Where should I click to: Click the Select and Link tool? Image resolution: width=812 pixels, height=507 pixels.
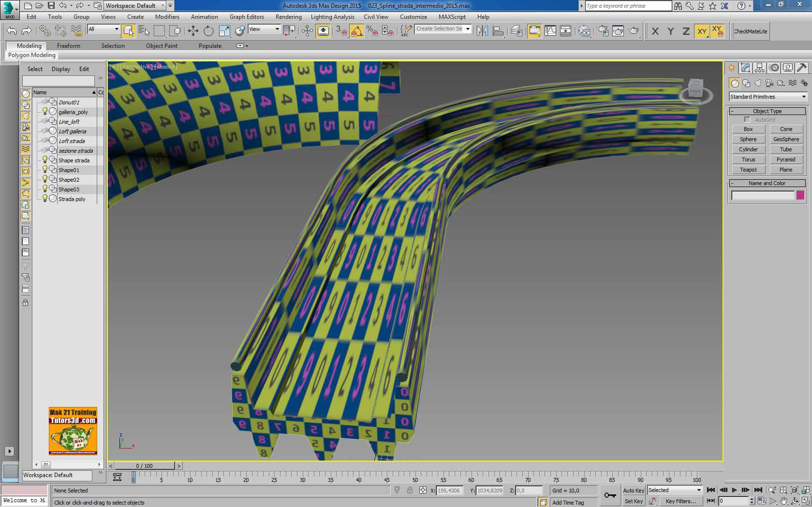(x=45, y=31)
